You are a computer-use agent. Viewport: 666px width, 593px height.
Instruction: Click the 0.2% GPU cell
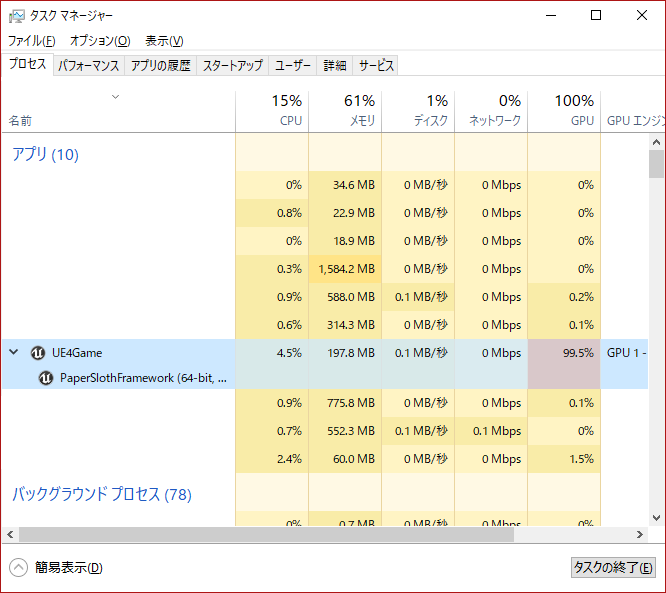564,297
